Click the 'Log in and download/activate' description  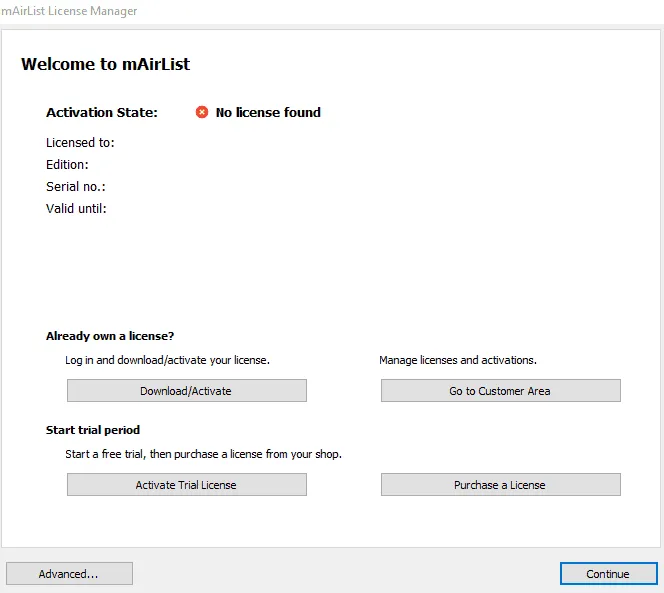pyautogui.click(x=160, y=360)
